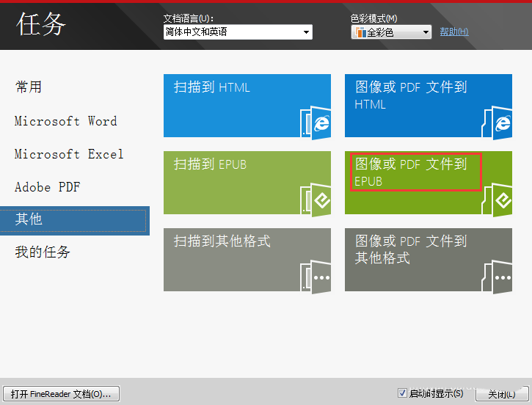The height and width of the screenshot is (405, 532).
Task: Toggle the 启动时显示 checkbox
Action: [401, 393]
